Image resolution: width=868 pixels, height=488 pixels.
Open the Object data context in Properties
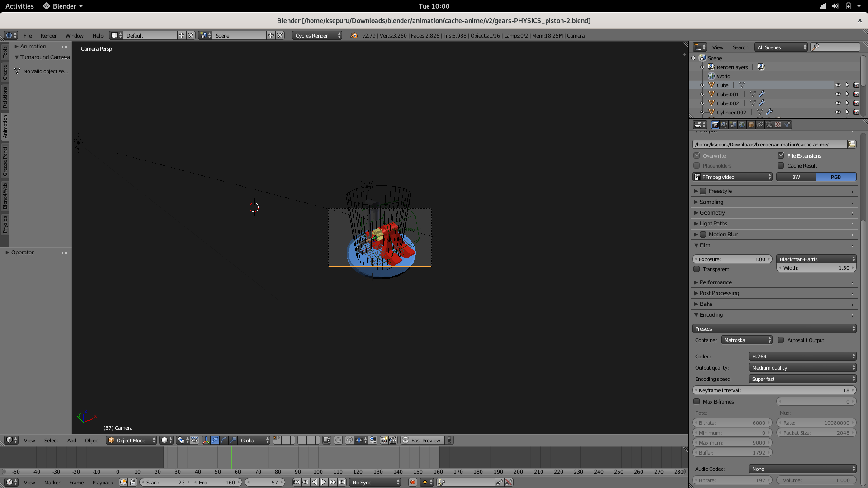tap(769, 125)
